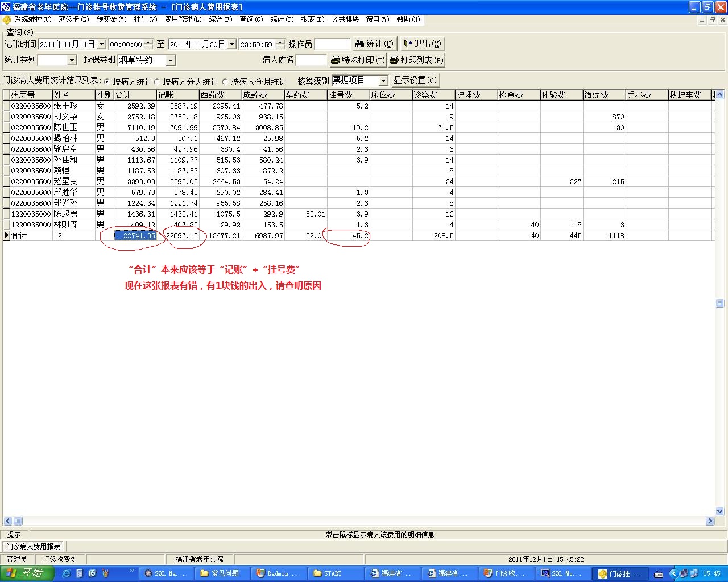Switch to the 常见问题 folder taskbar button
Screen dimensions: 728x582
point(224,573)
